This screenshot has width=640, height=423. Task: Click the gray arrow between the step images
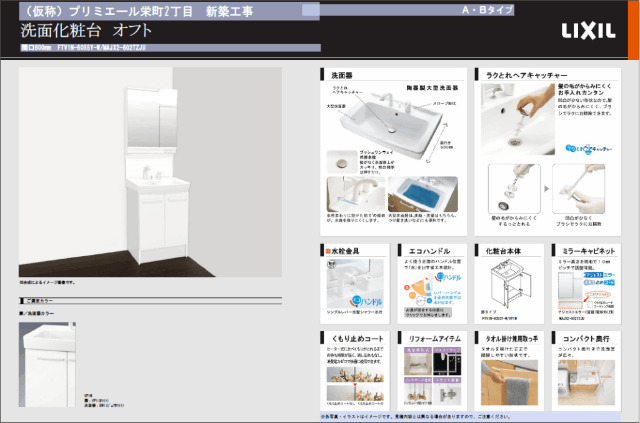click(547, 189)
